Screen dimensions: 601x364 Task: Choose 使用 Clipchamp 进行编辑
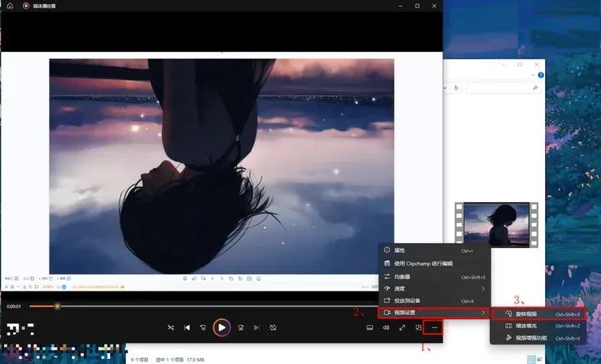coord(434,264)
